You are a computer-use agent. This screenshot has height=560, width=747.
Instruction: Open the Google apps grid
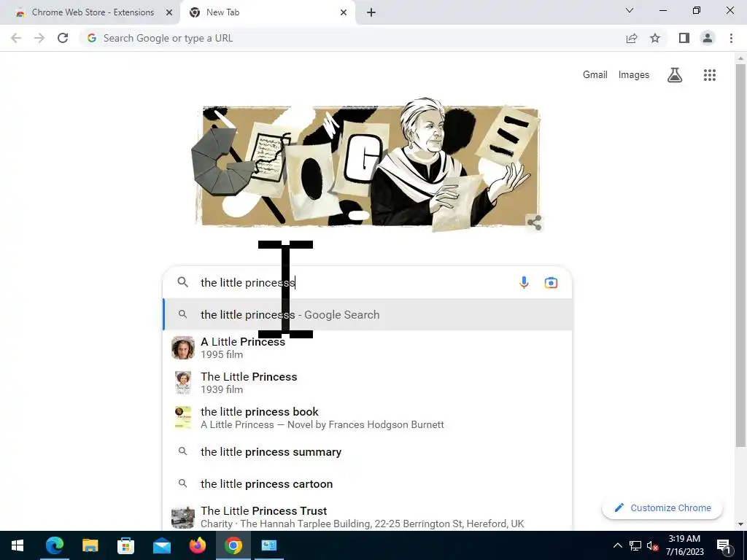coord(709,75)
